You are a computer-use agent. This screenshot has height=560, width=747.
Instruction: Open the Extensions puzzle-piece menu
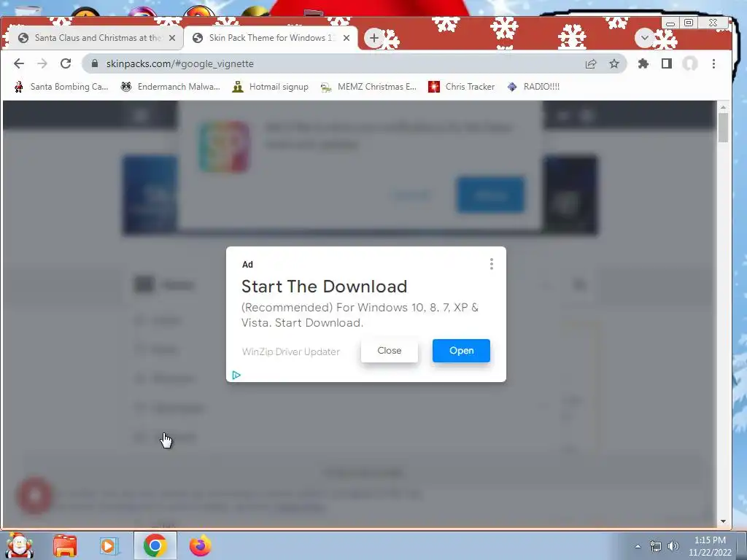[643, 63]
